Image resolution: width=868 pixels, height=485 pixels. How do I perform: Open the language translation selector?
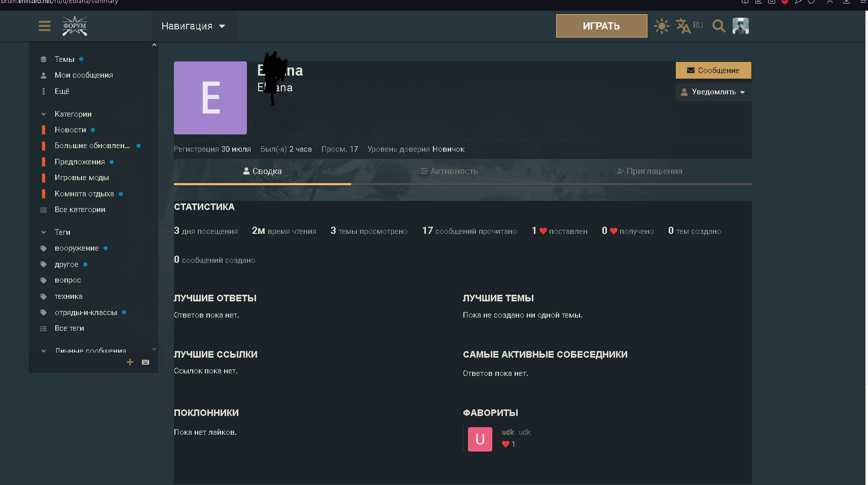689,26
